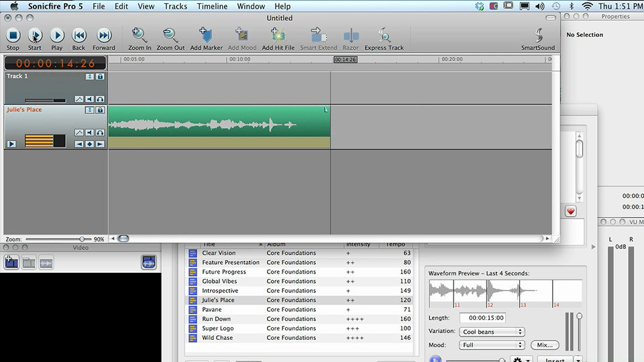Click the Track 1 volume slider
This screenshot has width=644, height=362.
pos(45,100)
